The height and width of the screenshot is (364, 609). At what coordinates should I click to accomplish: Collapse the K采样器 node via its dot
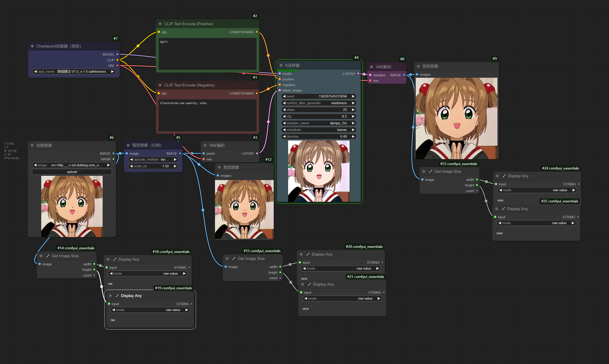pos(281,66)
